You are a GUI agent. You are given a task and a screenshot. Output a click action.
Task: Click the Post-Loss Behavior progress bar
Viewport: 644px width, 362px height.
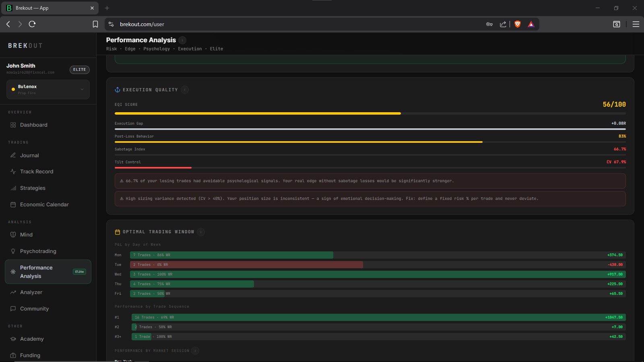point(370,142)
